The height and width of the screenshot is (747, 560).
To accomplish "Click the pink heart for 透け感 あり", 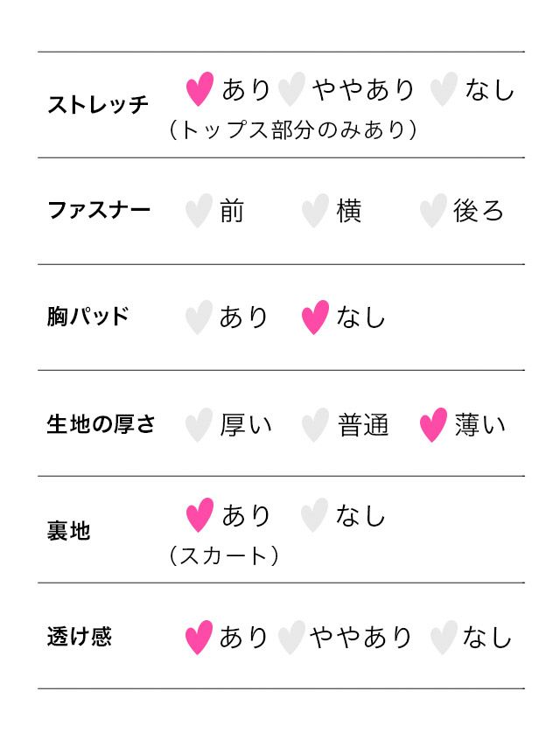I will (x=199, y=638).
